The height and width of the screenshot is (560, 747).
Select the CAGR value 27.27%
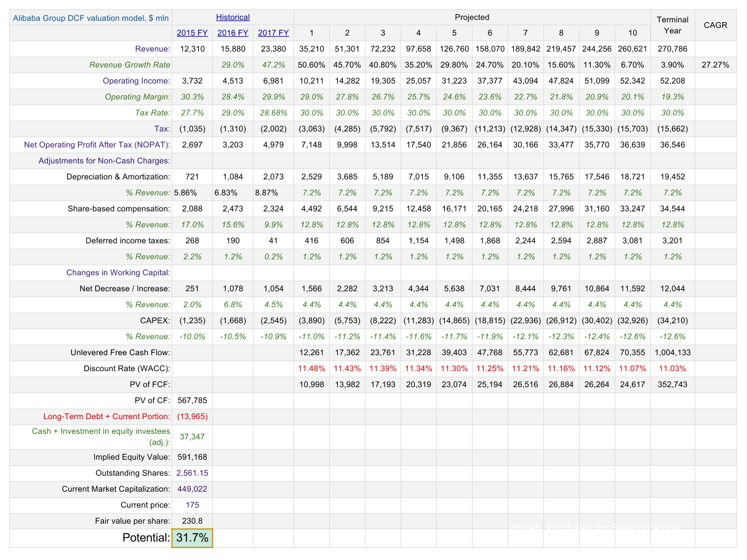(x=716, y=65)
